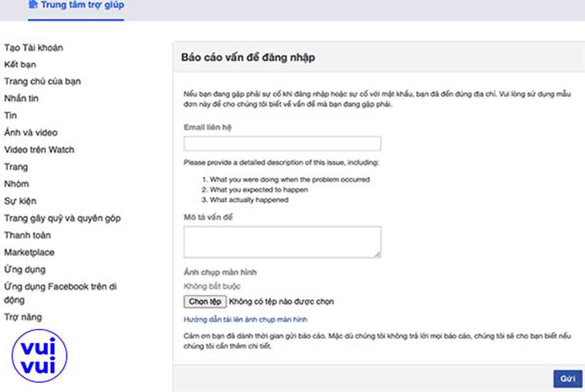Screen dimensions: 585x392
Task: Open the Nhắn tin help section
Action: click(21, 99)
